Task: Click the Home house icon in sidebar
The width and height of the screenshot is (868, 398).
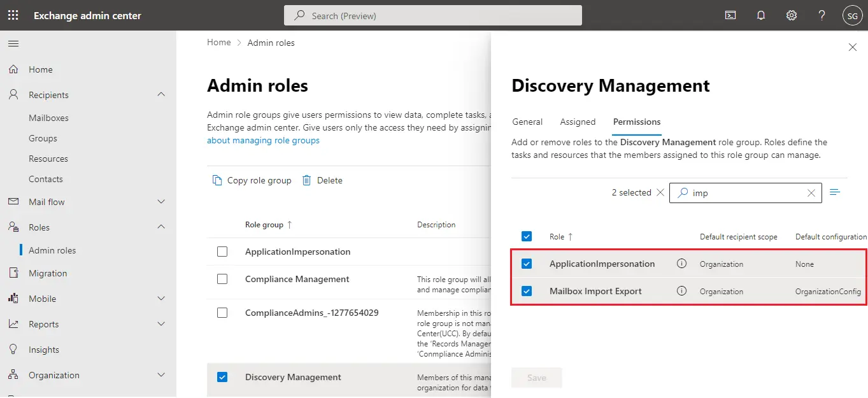Action: [x=13, y=69]
